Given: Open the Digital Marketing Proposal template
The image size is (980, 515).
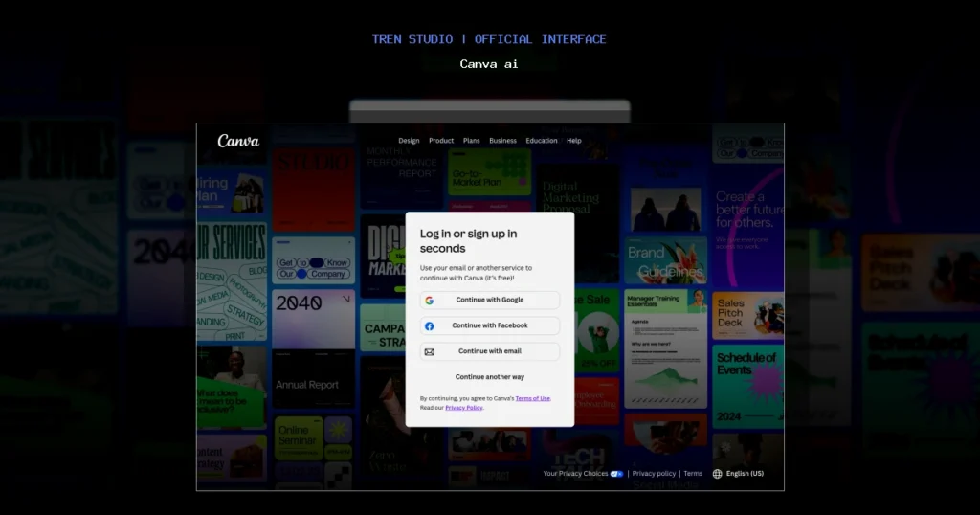Looking at the screenshot, I should pos(578,222).
